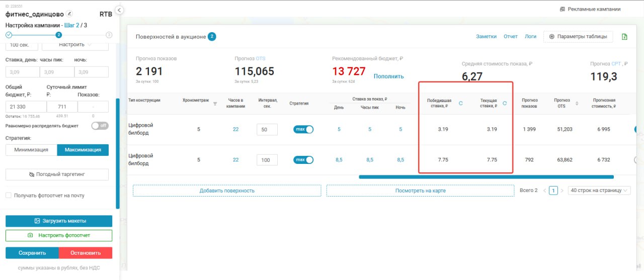Open Логи tab link

coord(530,37)
